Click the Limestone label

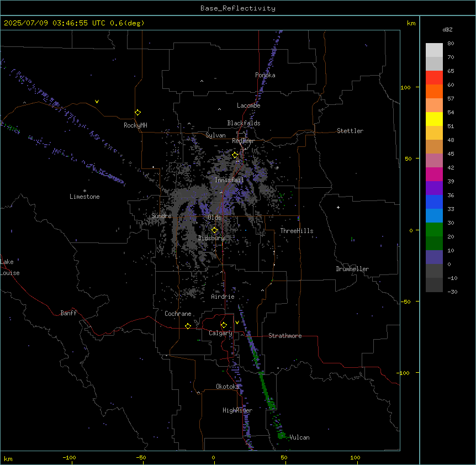[84, 197]
